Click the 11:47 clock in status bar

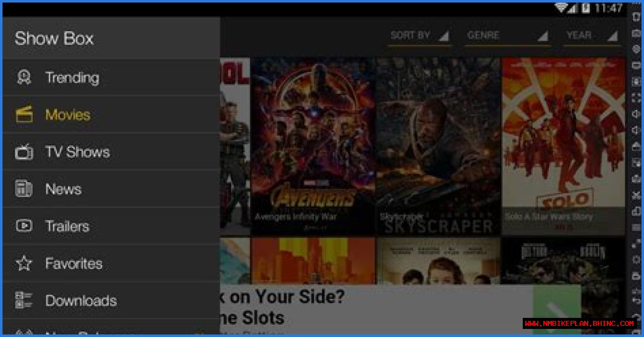click(x=609, y=8)
